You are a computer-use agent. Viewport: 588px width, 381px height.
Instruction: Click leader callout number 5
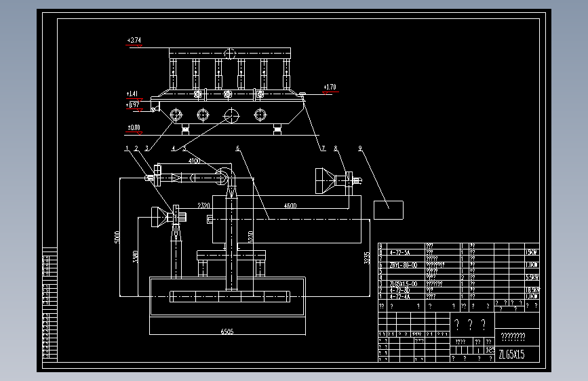click(184, 148)
